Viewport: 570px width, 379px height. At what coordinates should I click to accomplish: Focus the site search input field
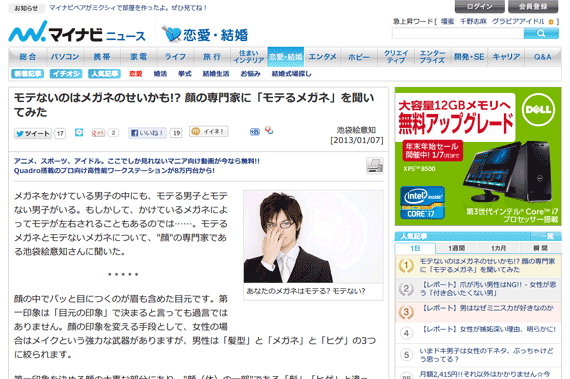click(x=458, y=34)
